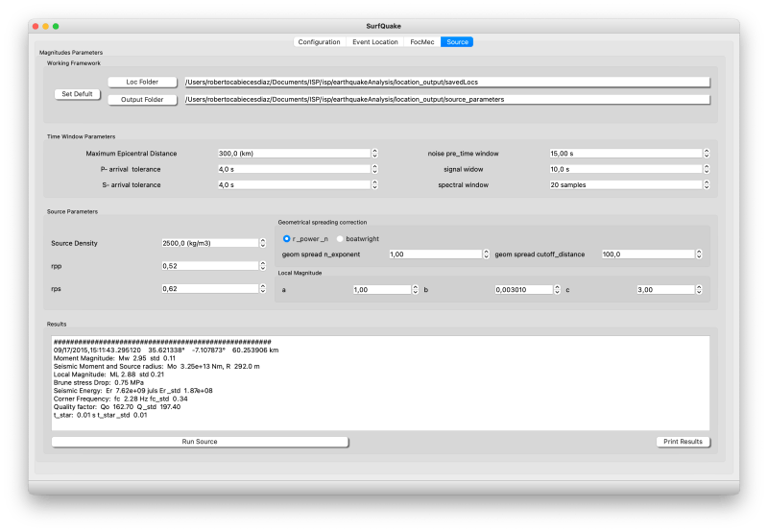Adjust P- arrival tolerance stepper
The image size is (768, 532).
tap(374, 169)
